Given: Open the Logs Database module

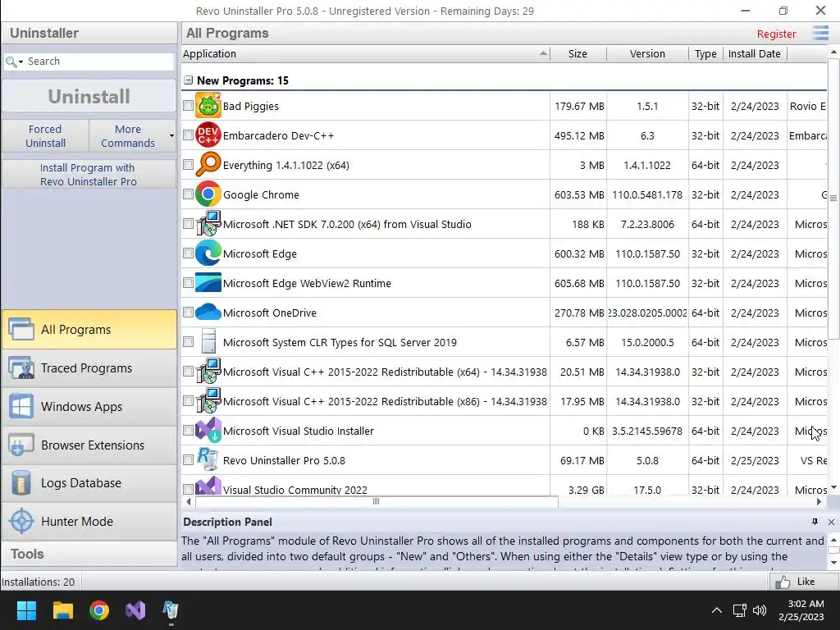Looking at the screenshot, I should point(89,482).
